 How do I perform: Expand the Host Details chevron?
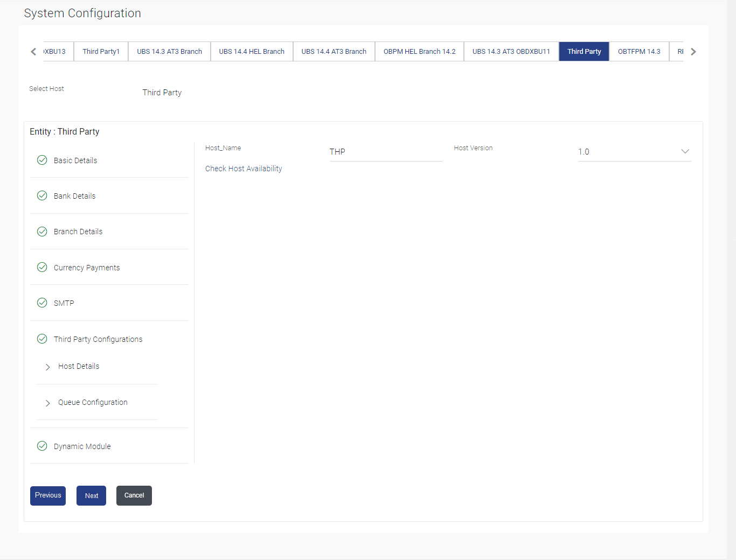point(47,367)
